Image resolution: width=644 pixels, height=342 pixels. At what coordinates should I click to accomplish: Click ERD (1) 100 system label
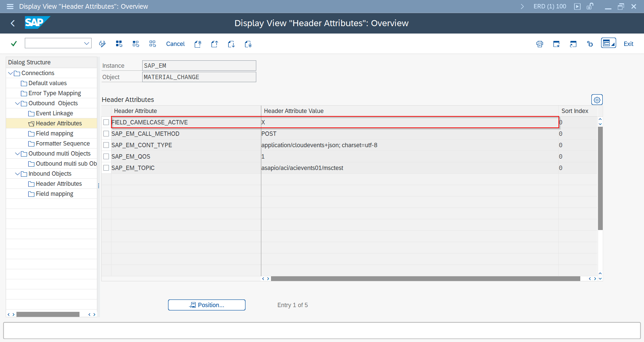550,6
